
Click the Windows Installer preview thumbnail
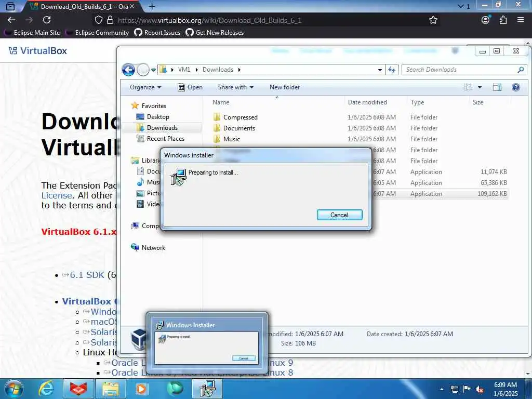pyautogui.click(x=207, y=348)
